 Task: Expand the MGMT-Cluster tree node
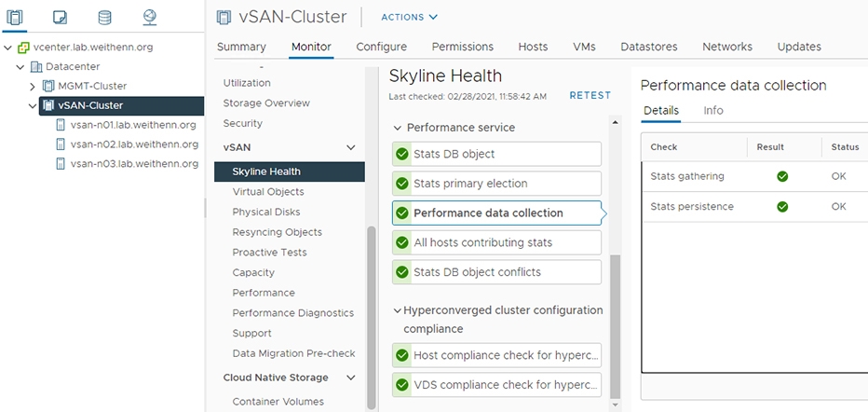tap(33, 87)
